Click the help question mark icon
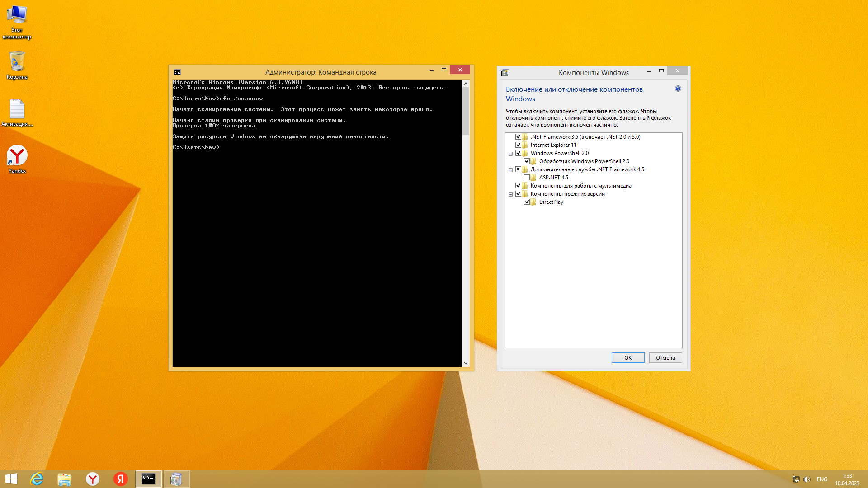The height and width of the screenshot is (488, 868). pos(678,89)
